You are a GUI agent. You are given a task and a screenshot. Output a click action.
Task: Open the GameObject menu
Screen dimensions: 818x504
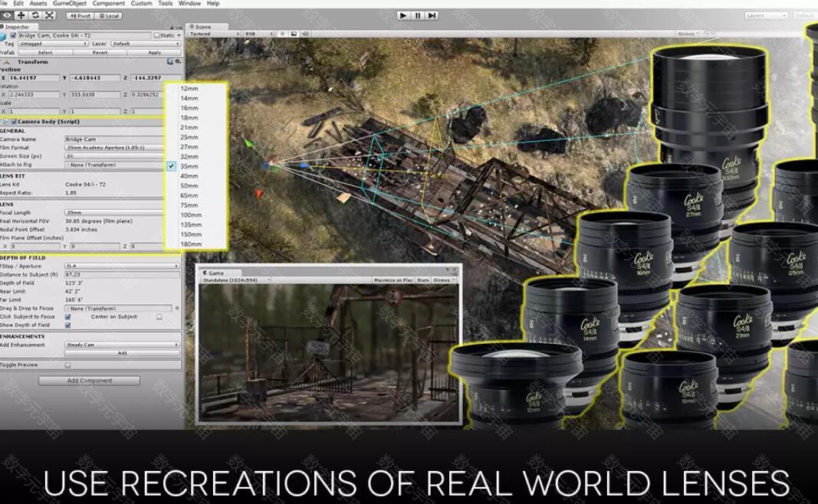70,4
